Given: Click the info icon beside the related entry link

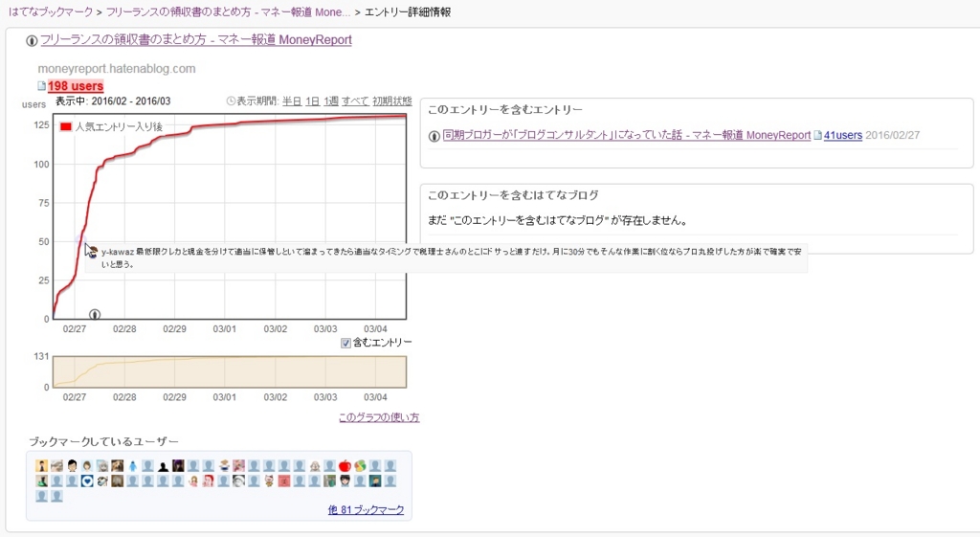Looking at the screenshot, I should click(434, 136).
